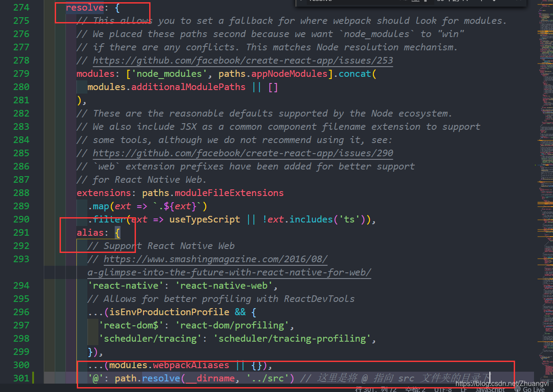Click the 'Support React Native Web' comment

coord(161,246)
